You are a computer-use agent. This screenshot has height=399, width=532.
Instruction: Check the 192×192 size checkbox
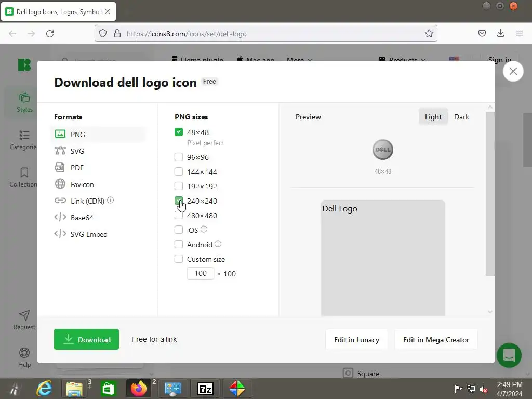tap(179, 186)
